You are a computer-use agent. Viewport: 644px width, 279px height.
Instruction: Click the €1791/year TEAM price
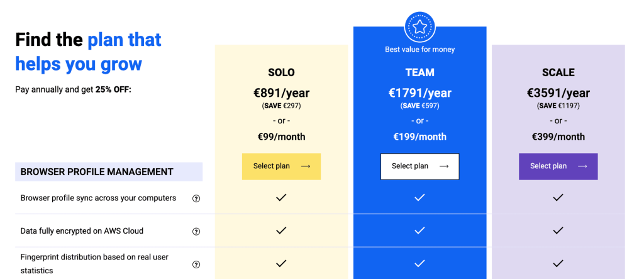(419, 93)
